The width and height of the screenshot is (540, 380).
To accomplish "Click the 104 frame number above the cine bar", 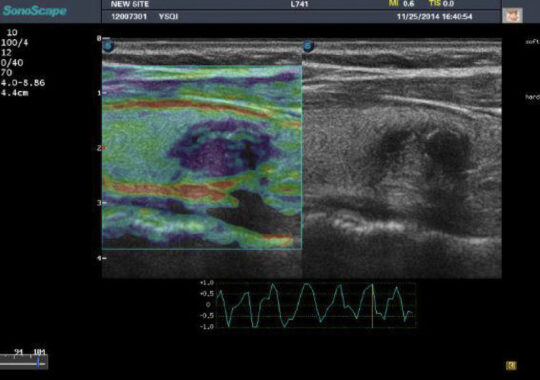I will [39, 352].
